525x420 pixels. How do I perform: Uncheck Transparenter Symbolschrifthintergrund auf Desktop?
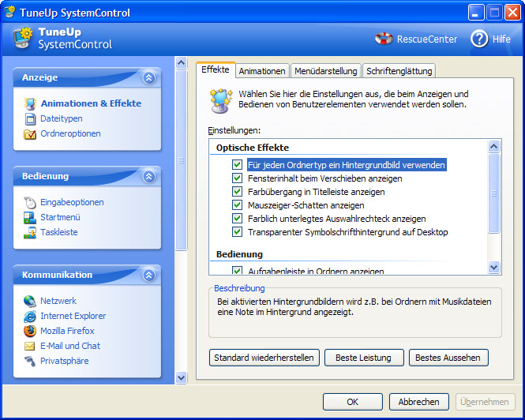(x=237, y=232)
